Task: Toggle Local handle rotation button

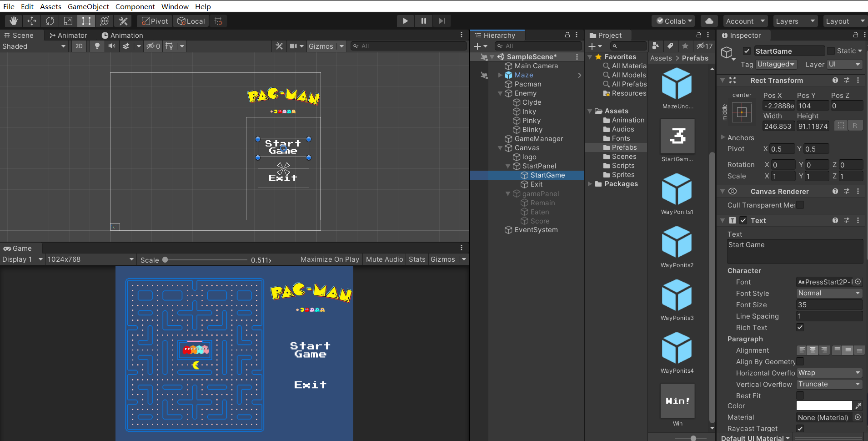Action: [191, 21]
